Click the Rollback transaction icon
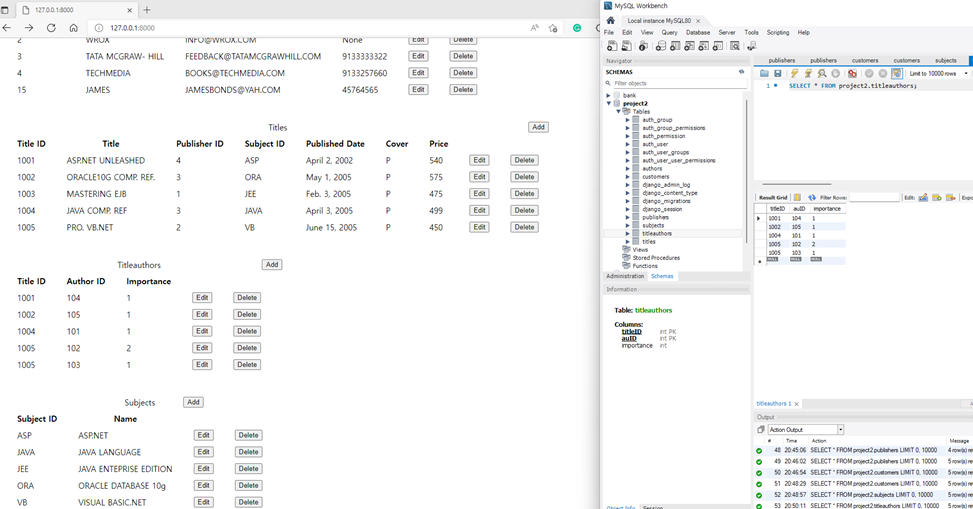The width and height of the screenshot is (973, 509). 882,73
